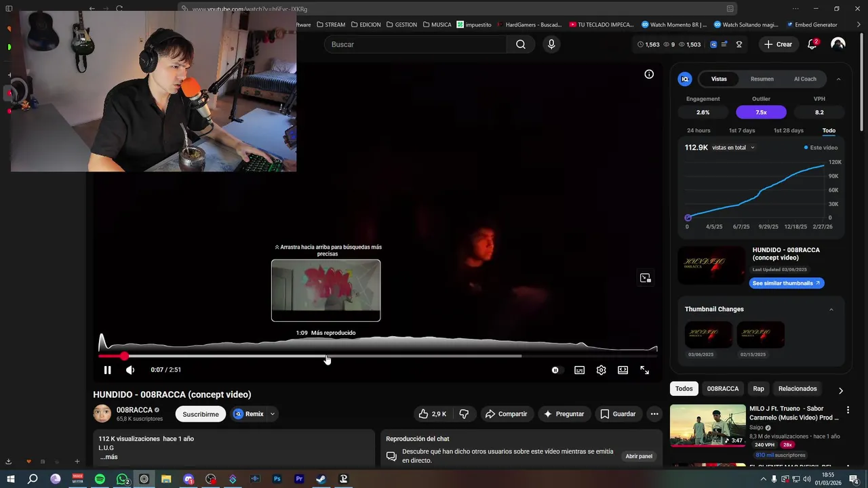The image size is (868, 488).
Task: Open chat replay with Abrir panel
Action: 639,456
